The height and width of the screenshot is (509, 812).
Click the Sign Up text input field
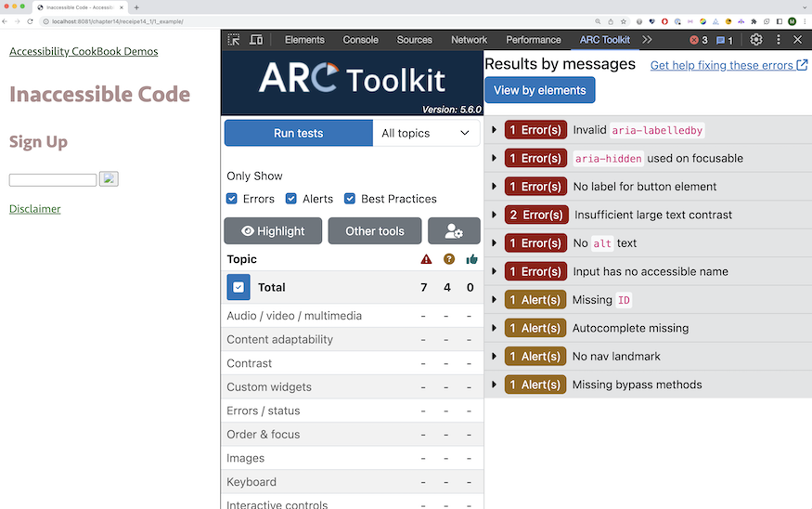pos(53,180)
